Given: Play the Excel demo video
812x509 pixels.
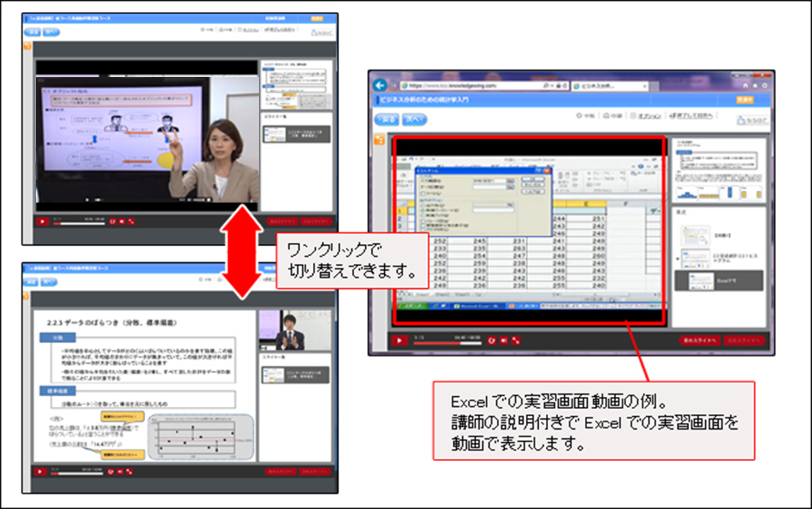Looking at the screenshot, I should pyautogui.click(x=399, y=340).
